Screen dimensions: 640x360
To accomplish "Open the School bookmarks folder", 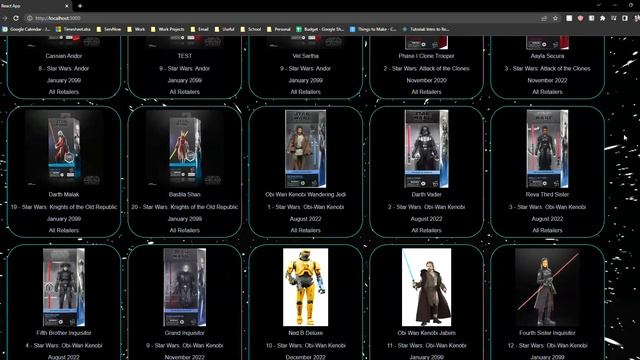I will [x=251, y=29].
